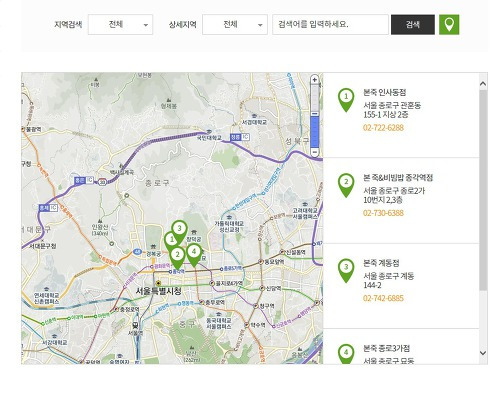Click the list pin icon for 본죽 계동점
500x393 pixels.
(346, 270)
